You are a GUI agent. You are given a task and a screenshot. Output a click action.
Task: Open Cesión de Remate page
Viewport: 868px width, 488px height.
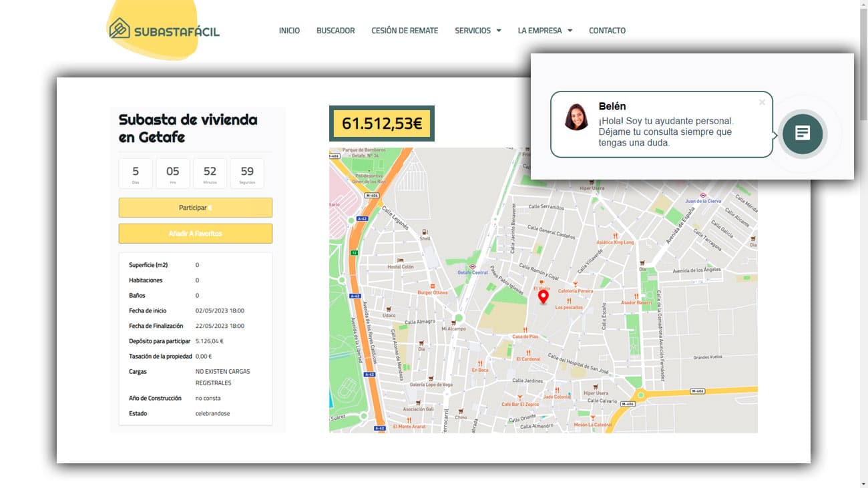point(405,31)
